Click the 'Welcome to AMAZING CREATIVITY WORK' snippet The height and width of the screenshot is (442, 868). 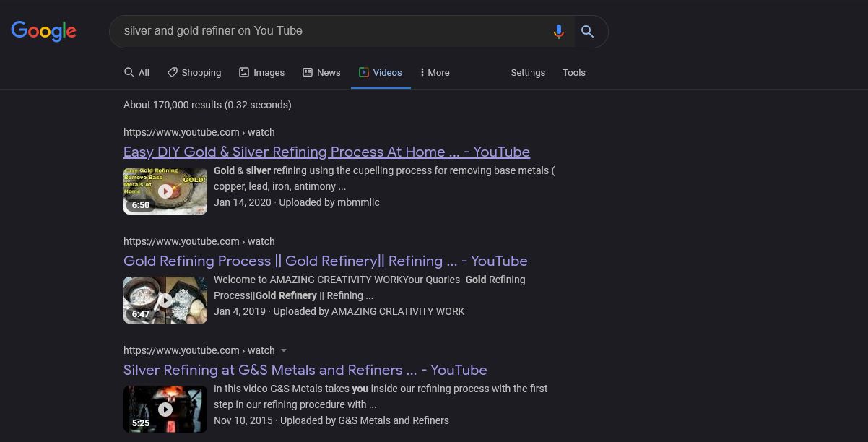(370, 287)
